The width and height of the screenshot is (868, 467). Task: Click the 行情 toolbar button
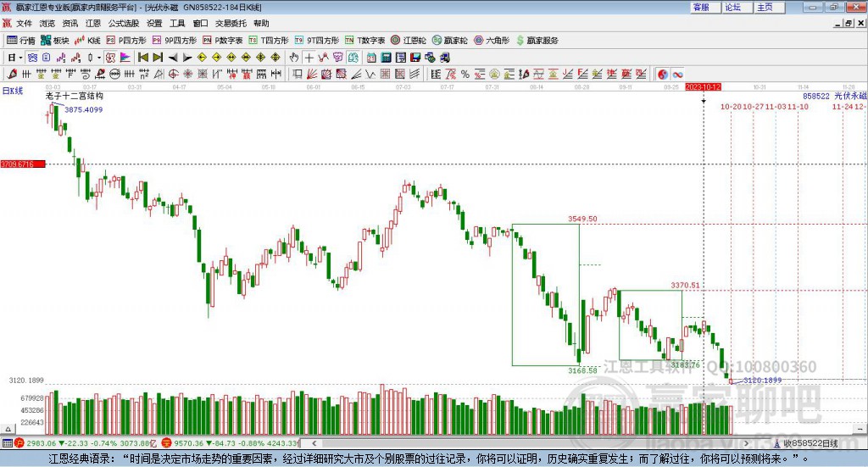click(x=21, y=41)
